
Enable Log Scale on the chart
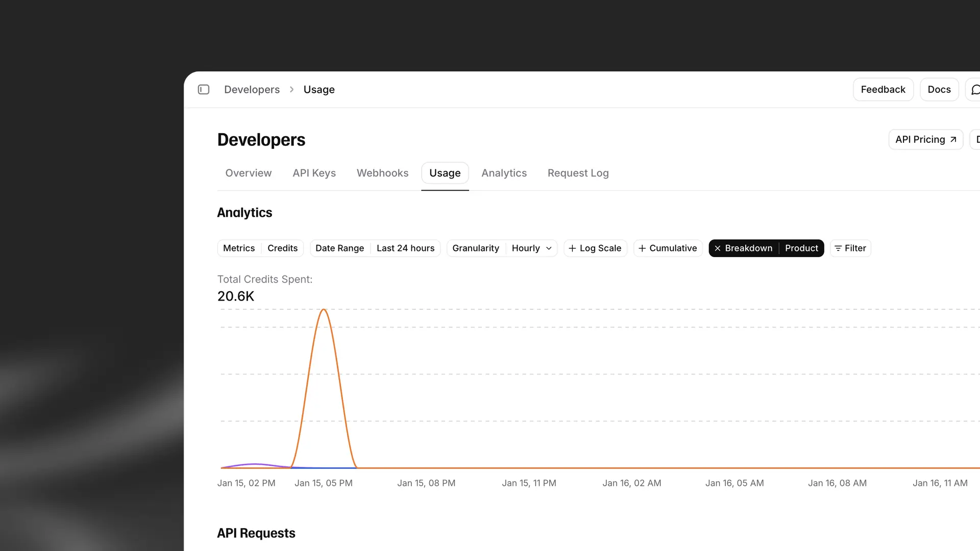pos(595,248)
